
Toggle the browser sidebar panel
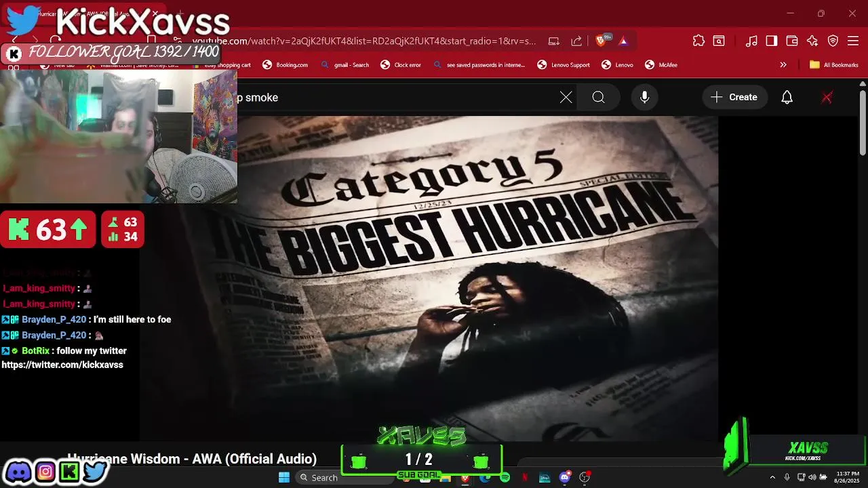(772, 41)
